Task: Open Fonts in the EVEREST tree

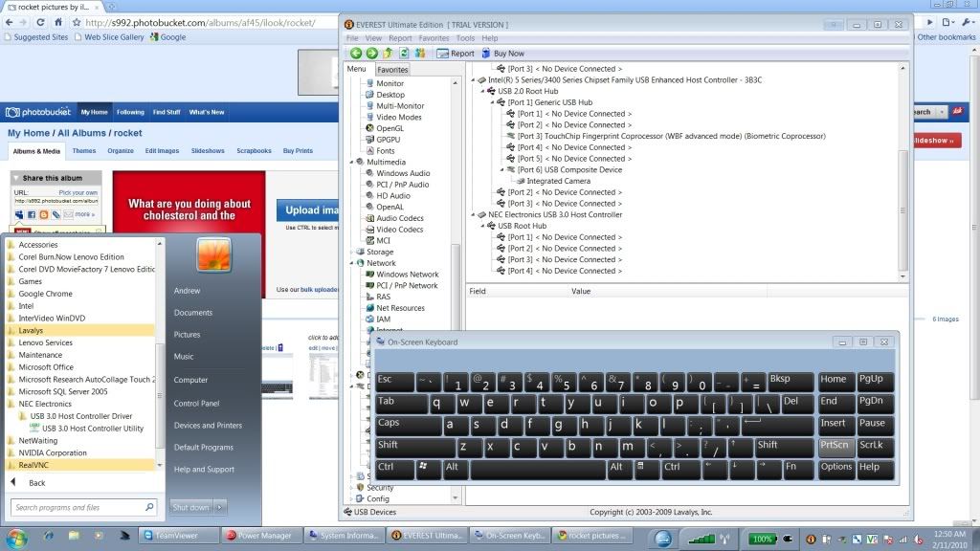Action: coord(385,151)
